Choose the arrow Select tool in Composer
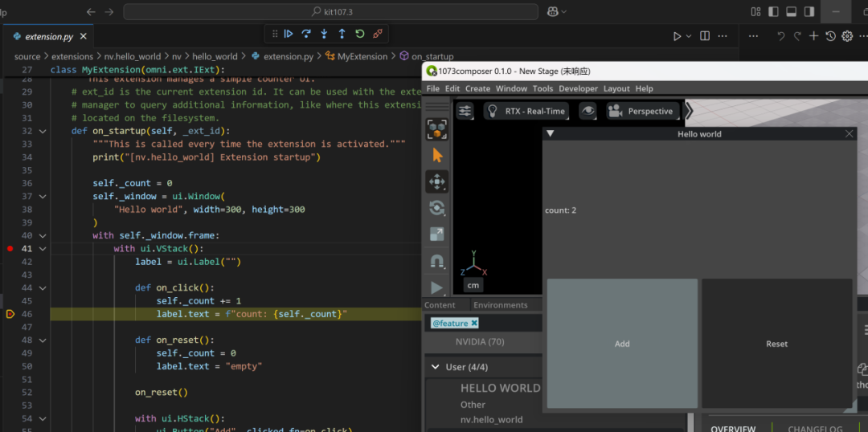 coord(437,155)
